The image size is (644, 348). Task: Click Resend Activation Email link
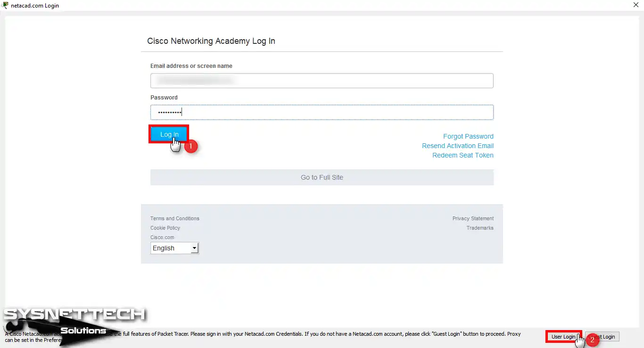click(458, 146)
